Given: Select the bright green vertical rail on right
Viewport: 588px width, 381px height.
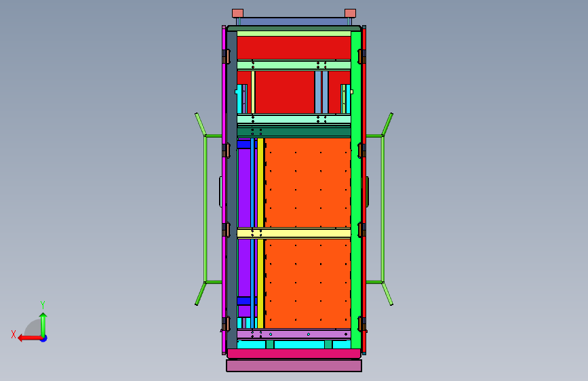Looking at the screenshot, I should coord(356,190).
